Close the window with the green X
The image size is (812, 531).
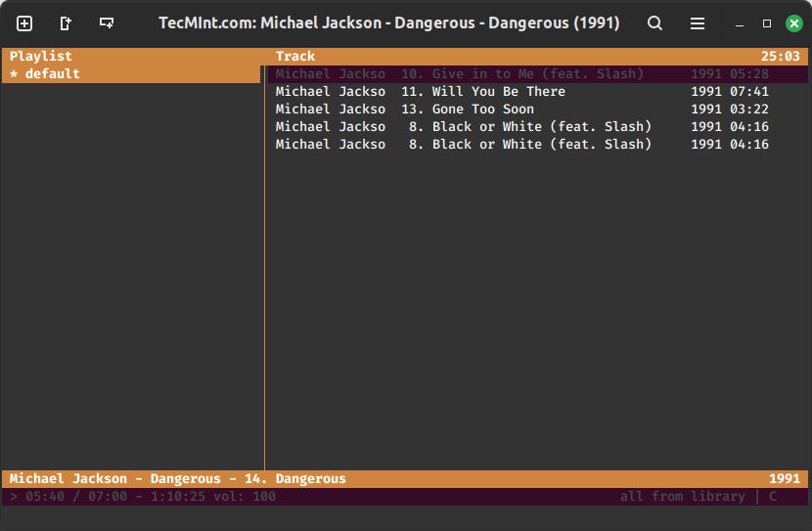[793, 23]
